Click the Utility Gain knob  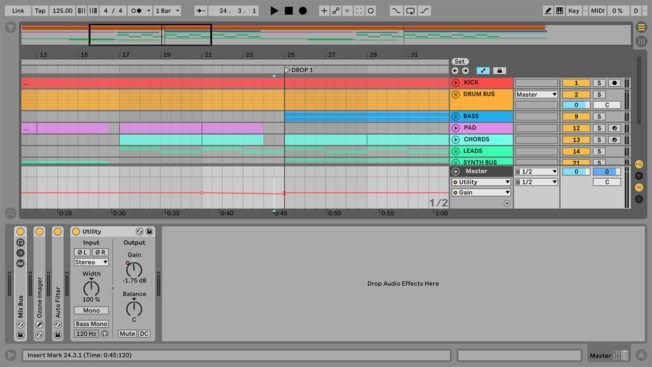134,270
